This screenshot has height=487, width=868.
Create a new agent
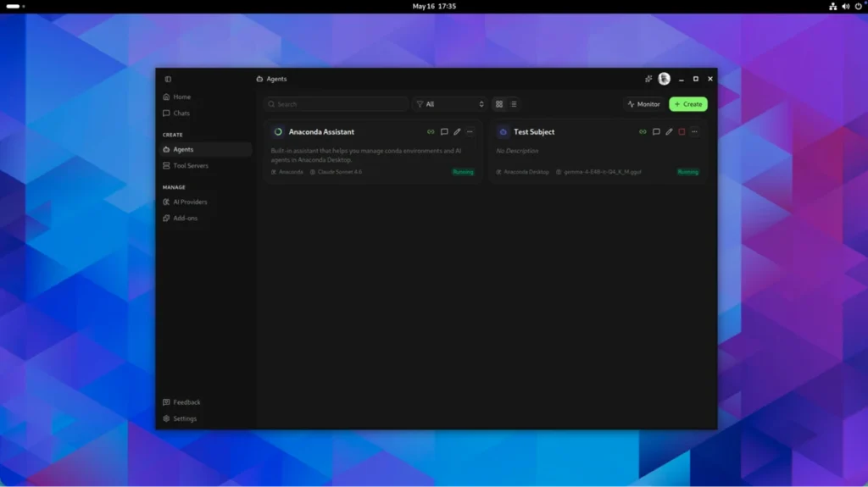pos(688,104)
